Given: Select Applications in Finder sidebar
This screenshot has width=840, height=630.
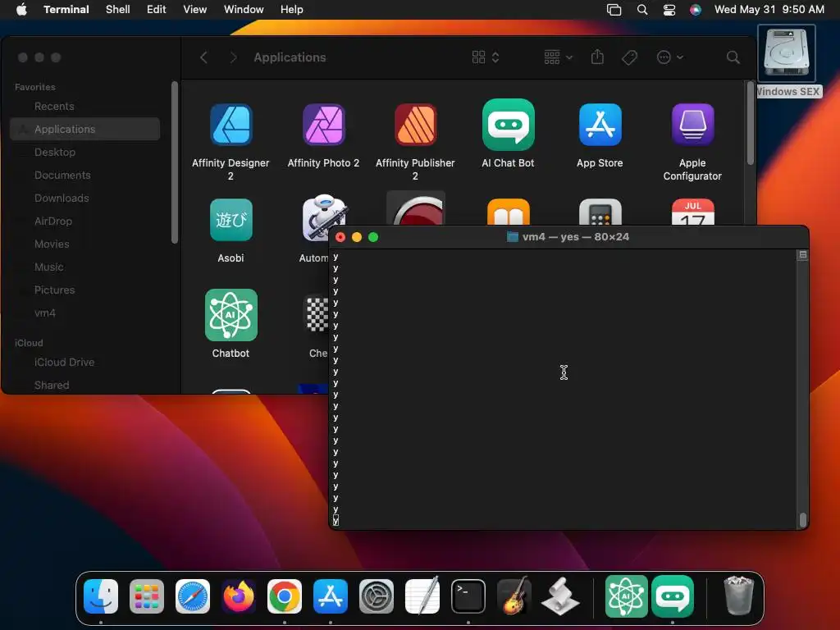Looking at the screenshot, I should pyautogui.click(x=84, y=129).
